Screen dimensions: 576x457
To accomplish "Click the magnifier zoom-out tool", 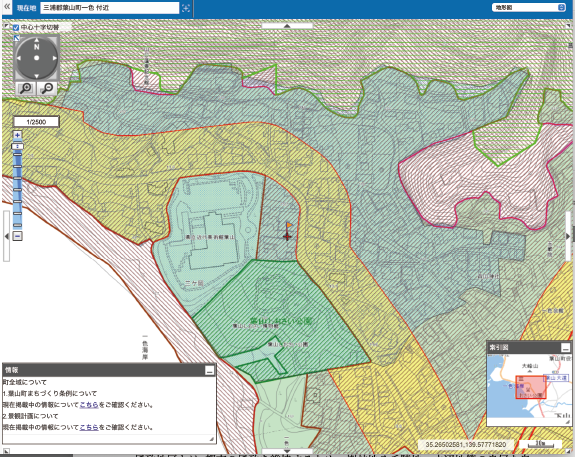I will point(47,88).
